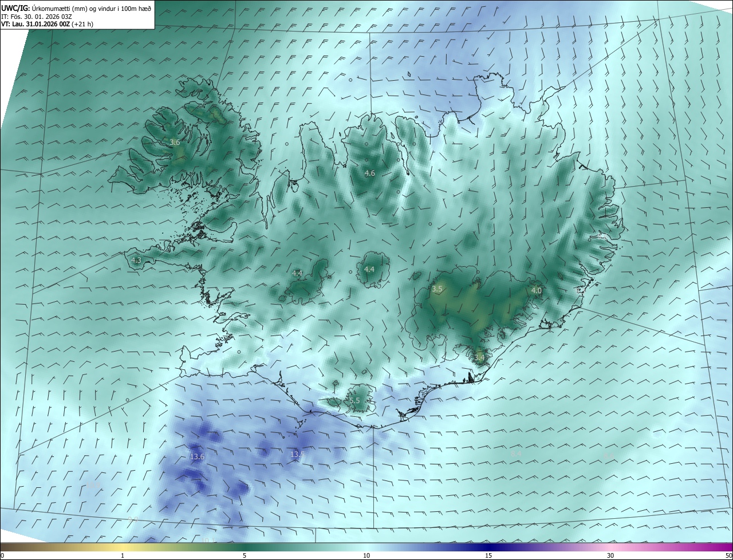Click the colorbar tick label 0
Viewport: 733px width, 560px height.
(x=2, y=555)
